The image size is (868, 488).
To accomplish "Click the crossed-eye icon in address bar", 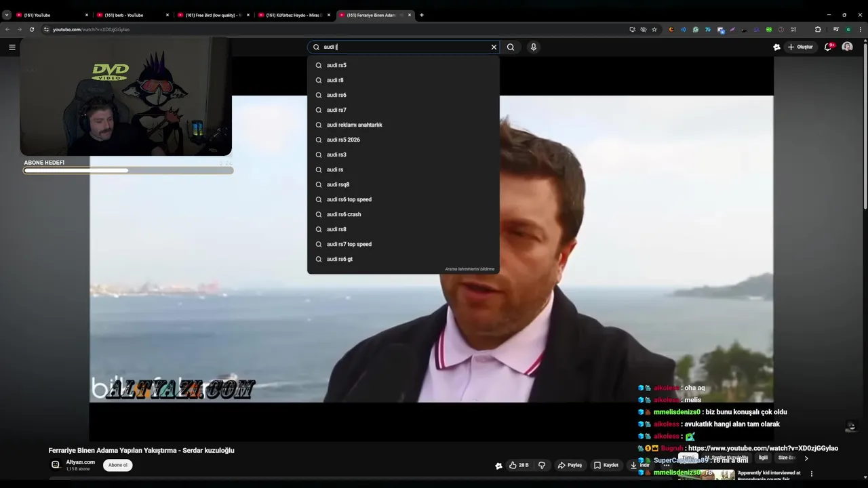I will (x=644, y=29).
